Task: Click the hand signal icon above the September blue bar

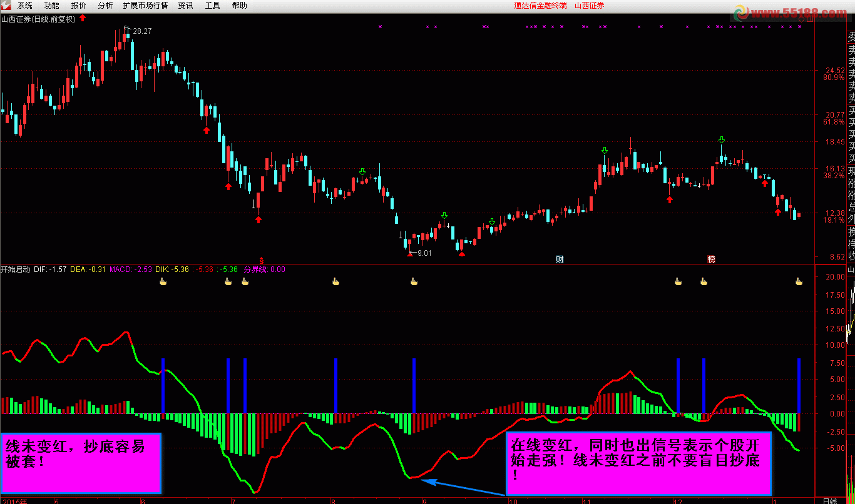Action: 414,281
